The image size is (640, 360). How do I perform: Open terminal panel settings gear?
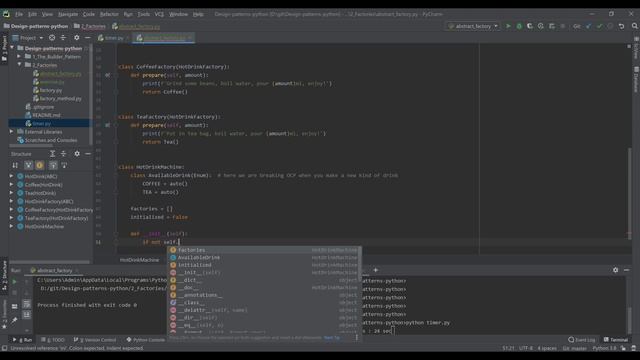coord(616,270)
